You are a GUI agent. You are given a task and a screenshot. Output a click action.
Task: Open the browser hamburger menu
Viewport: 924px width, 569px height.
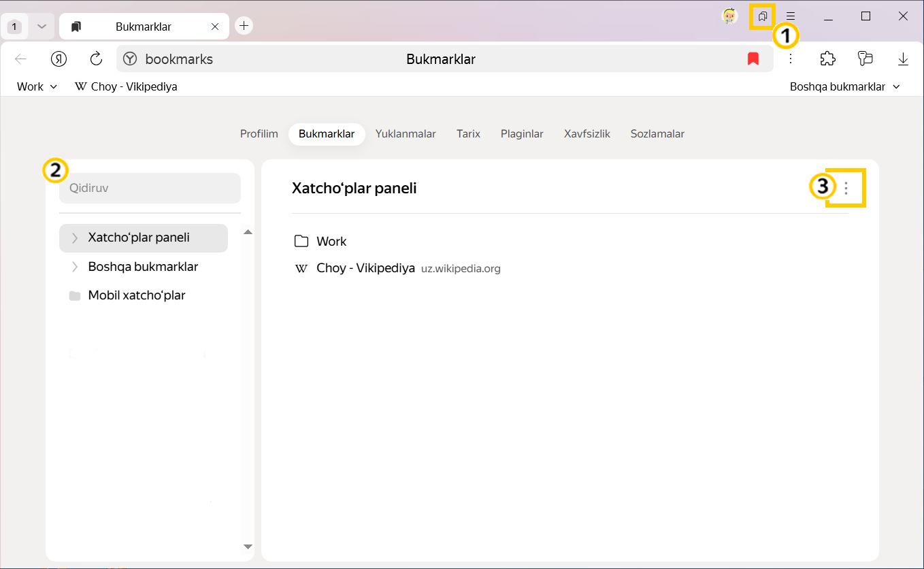point(791,16)
